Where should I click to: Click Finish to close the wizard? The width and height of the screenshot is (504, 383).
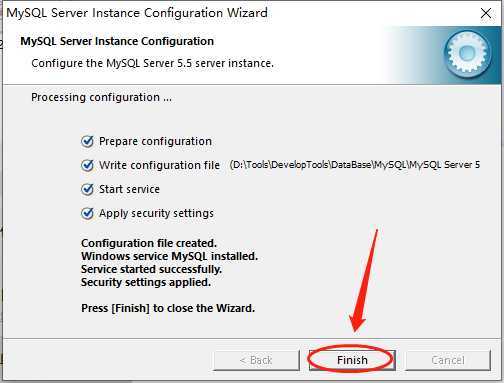point(352,360)
